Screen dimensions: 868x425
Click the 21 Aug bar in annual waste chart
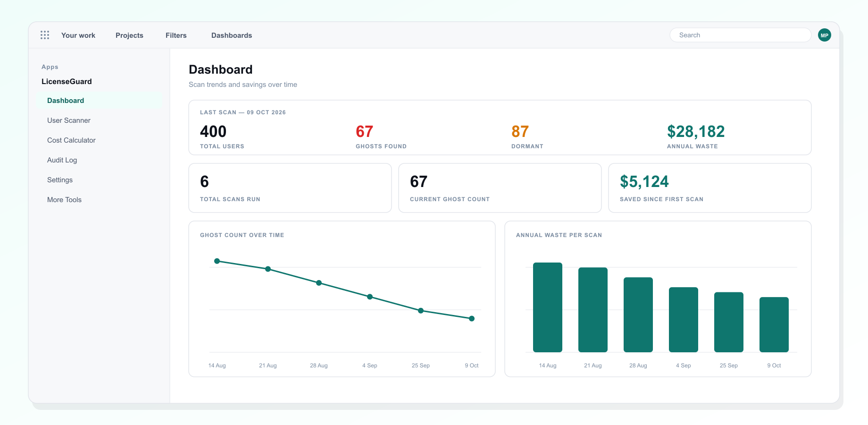click(593, 310)
